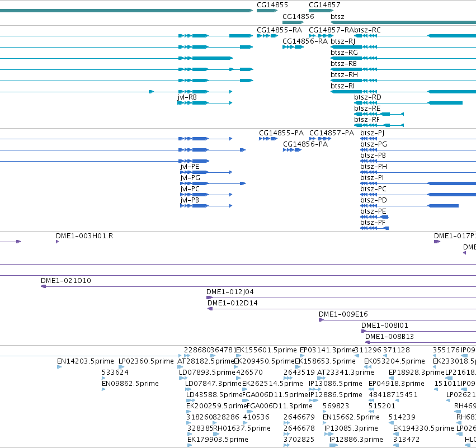Select the 2646679 EST label
The width and height of the screenshot is (476, 448).
tap(299, 417)
